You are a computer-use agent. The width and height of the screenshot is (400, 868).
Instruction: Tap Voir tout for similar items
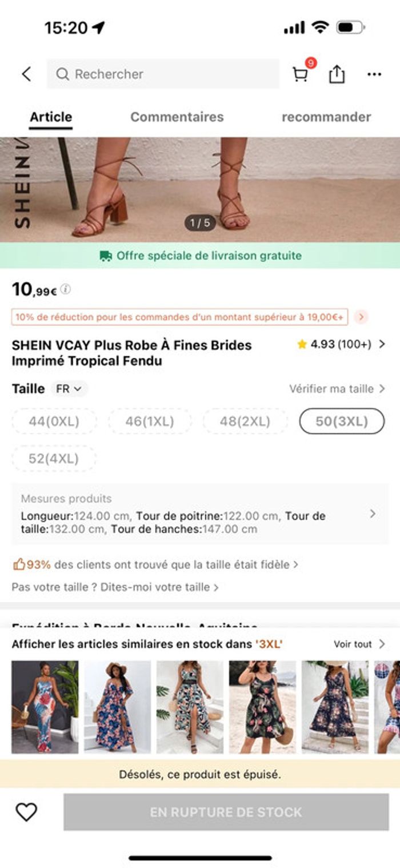(x=359, y=644)
